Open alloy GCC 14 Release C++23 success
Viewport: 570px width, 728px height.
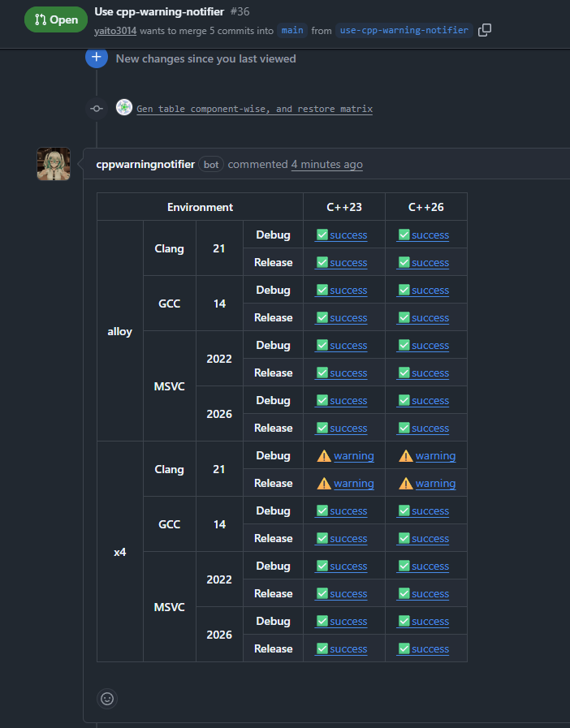click(342, 317)
